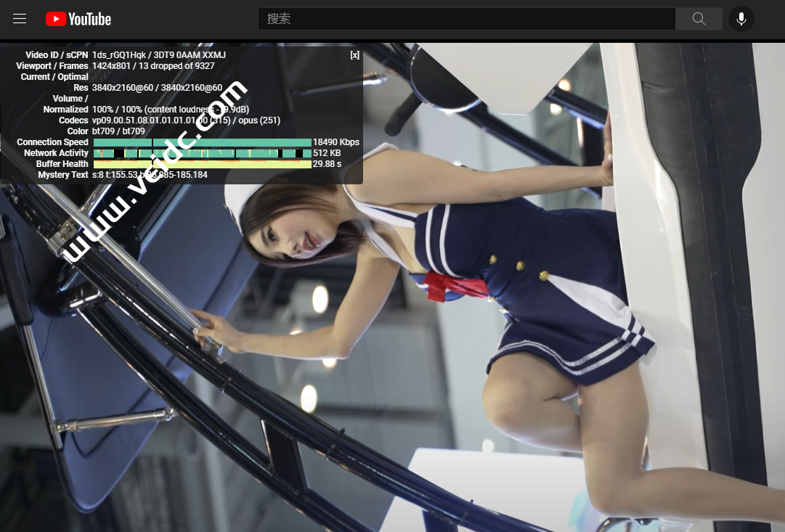Click the Connection Speed bar graph
The image size is (785, 532).
[x=202, y=142]
